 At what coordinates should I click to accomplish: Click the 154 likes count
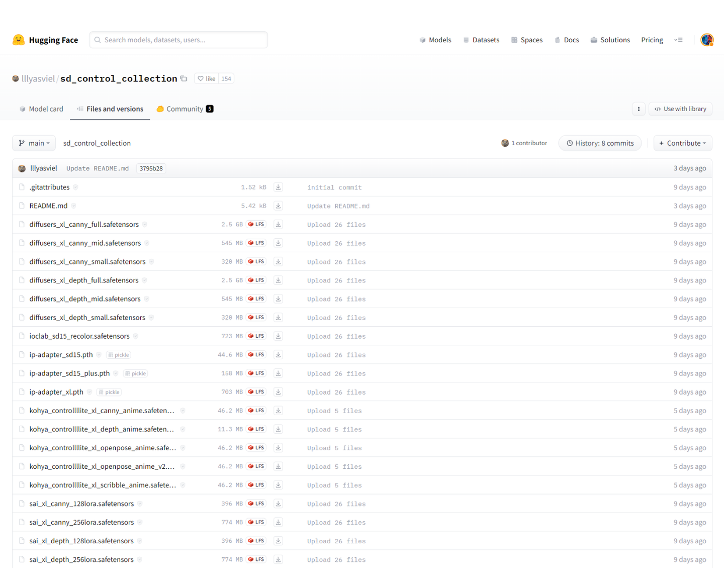click(226, 78)
